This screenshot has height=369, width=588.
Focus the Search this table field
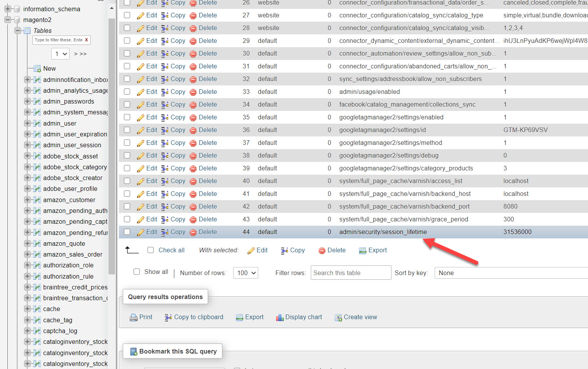(x=351, y=273)
